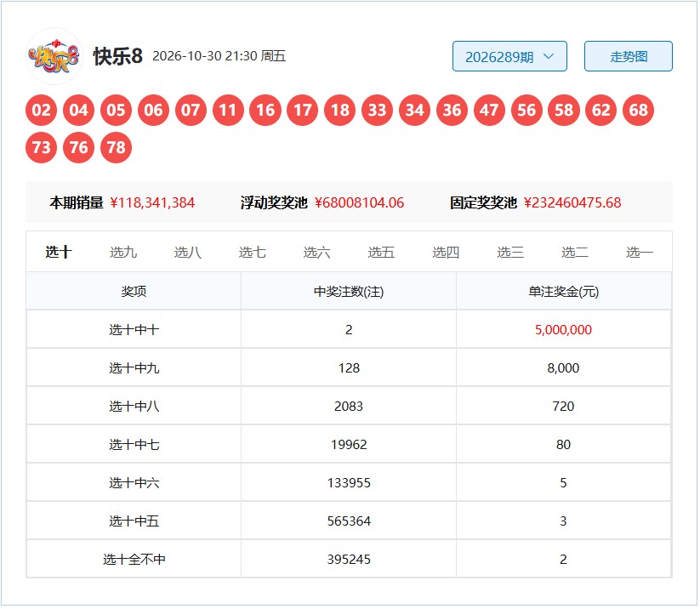700x609 pixels.
Task: Select the 选二 tab
Action: tap(575, 253)
